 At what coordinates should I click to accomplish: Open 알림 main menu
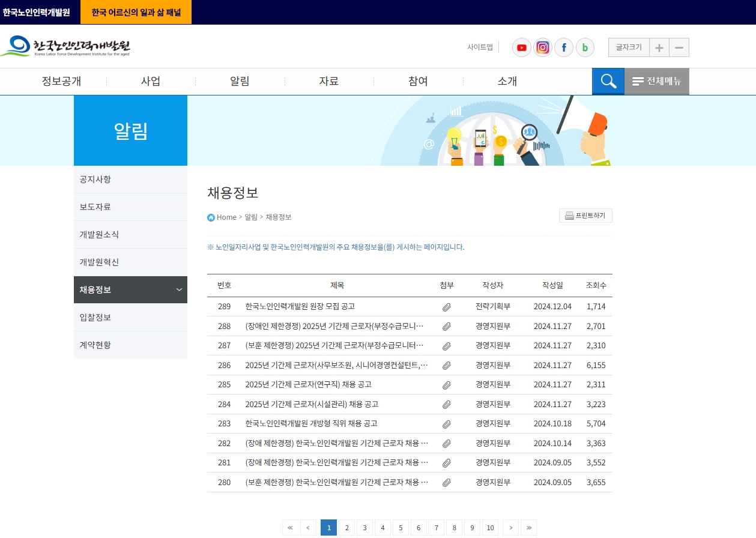point(240,81)
